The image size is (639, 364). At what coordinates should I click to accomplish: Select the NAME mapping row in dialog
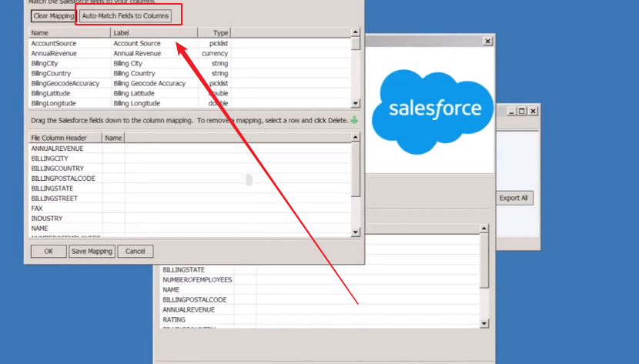pyautogui.click(x=190, y=229)
